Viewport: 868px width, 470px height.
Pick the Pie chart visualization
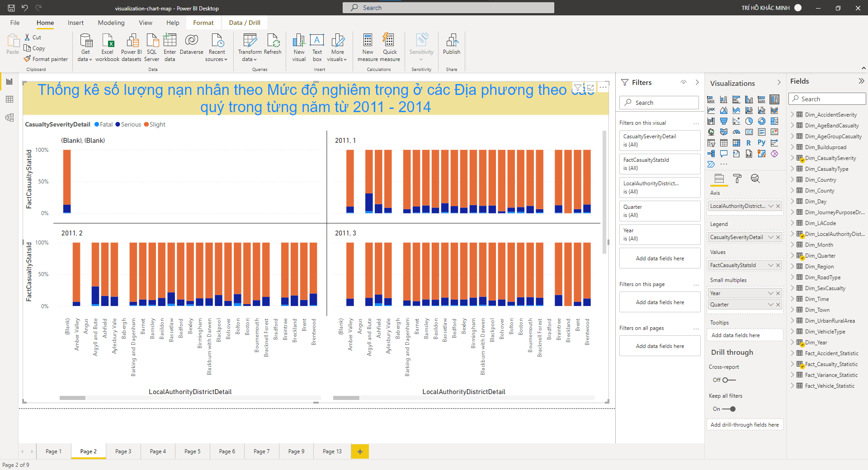[x=749, y=121]
